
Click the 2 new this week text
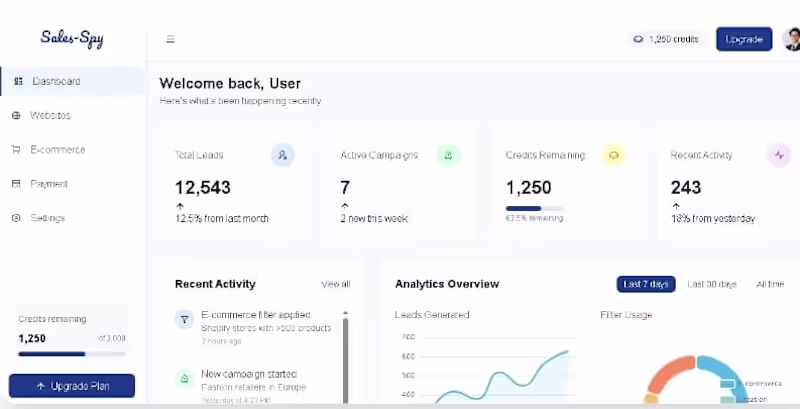pos(374,218)
